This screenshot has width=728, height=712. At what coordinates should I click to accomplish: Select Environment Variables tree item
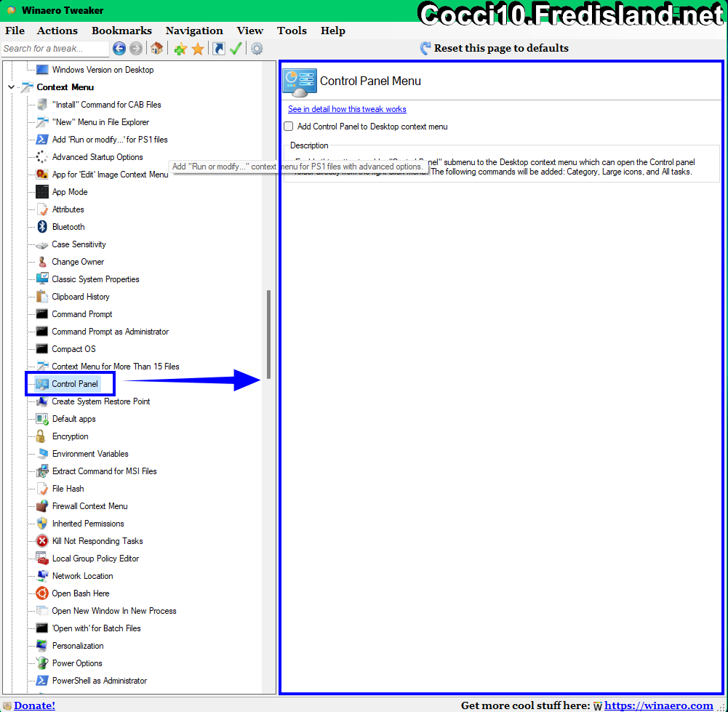pos(90,454)
